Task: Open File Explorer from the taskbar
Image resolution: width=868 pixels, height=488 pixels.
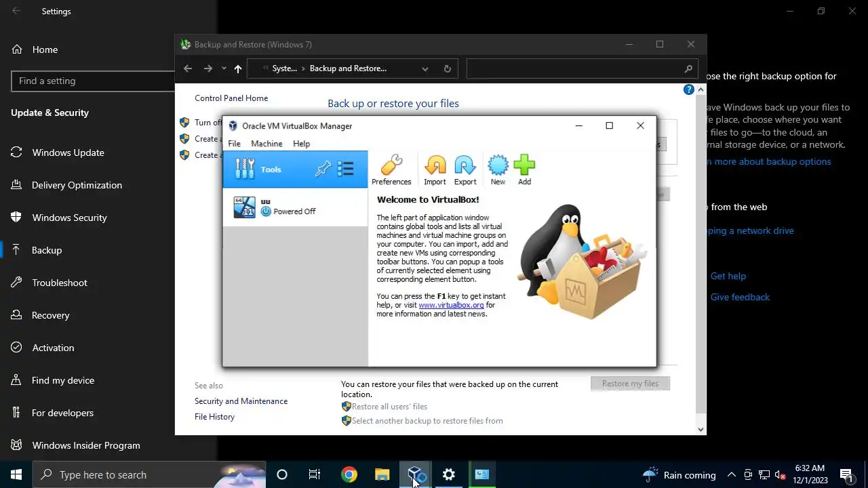Action: pos(382,474)
